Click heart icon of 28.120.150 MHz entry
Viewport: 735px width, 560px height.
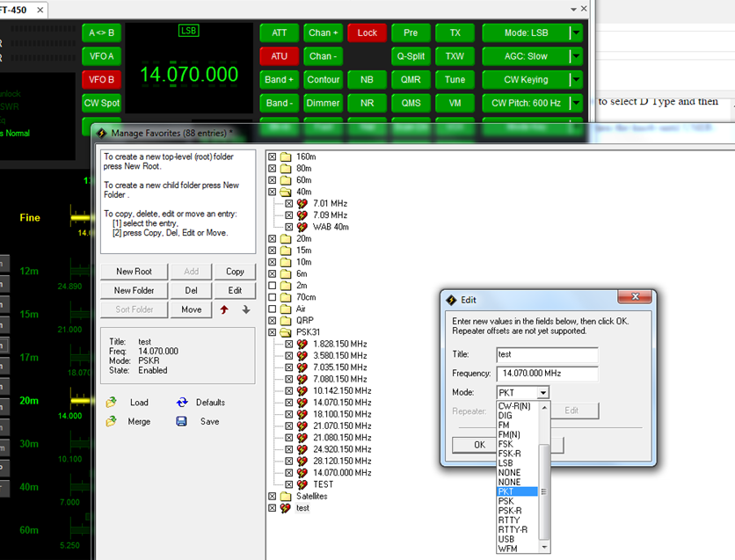pos(302,462)
